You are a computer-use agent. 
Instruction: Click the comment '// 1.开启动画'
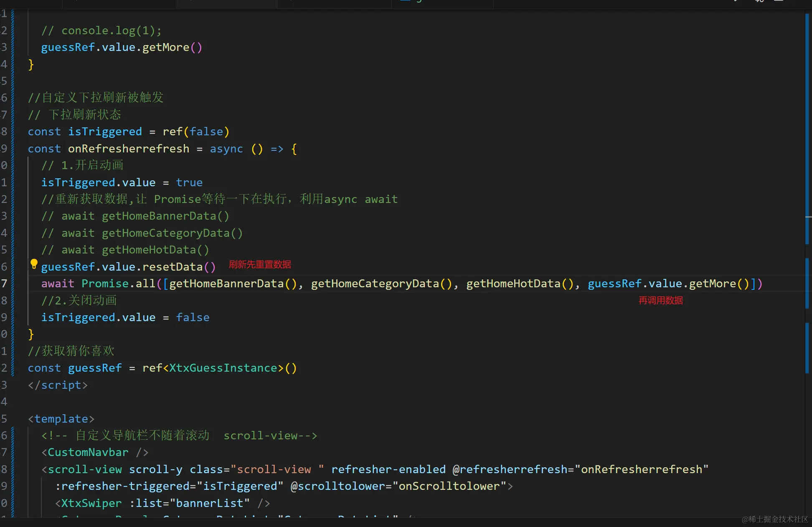pyautogui.click(x=82, y=165)
